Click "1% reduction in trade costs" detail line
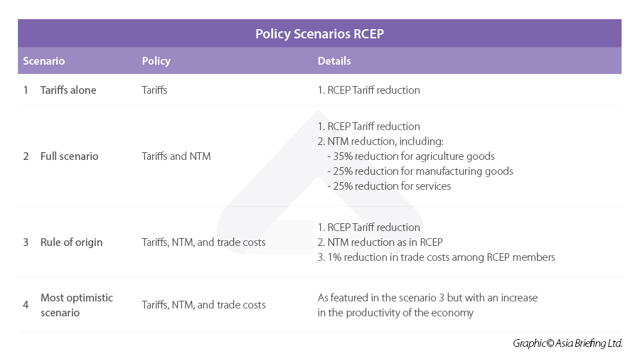The width and height of the screenshot is (640, 364). (436, 257)
